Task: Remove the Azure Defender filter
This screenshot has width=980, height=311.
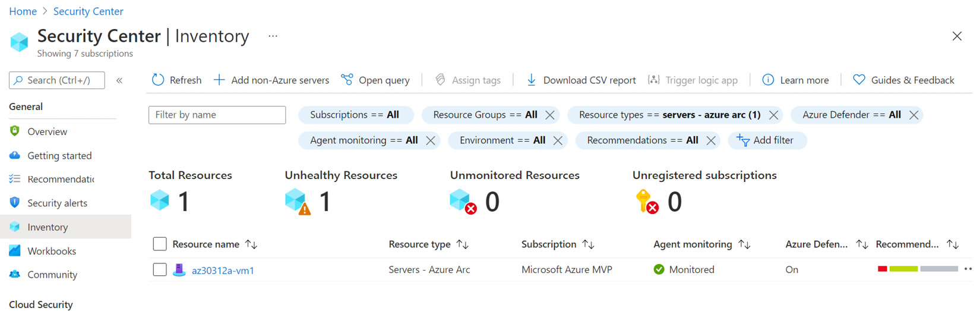Action: click(x=913, y=115)
